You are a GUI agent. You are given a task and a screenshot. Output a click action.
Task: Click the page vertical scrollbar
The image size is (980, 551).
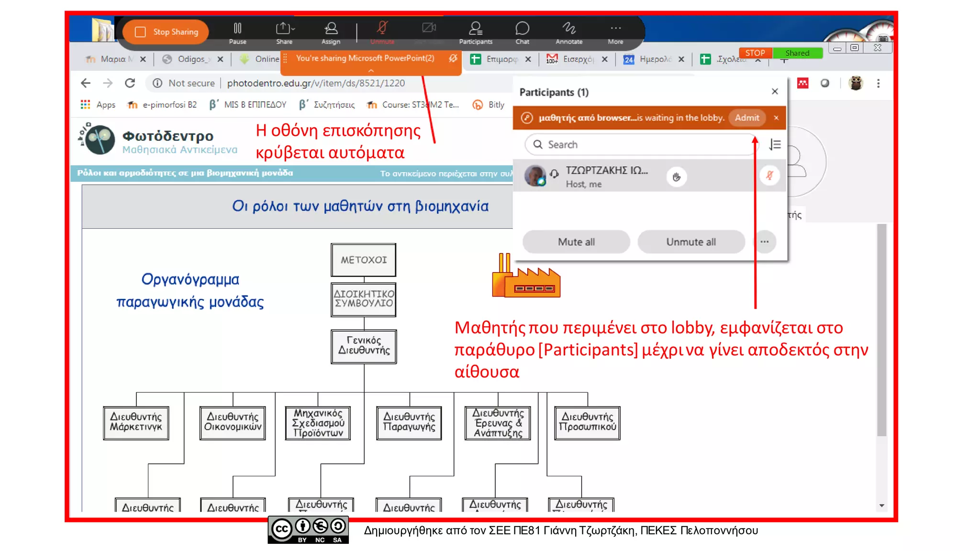[881, 330]
